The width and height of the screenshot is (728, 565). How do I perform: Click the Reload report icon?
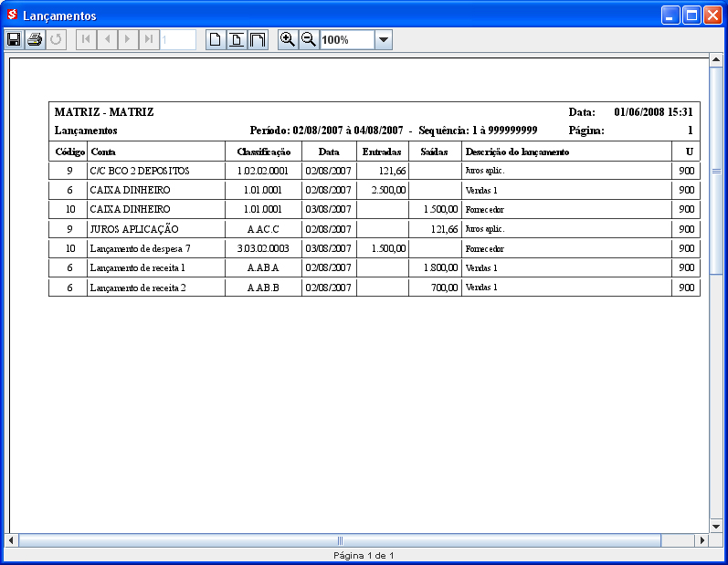click(56, 39)
